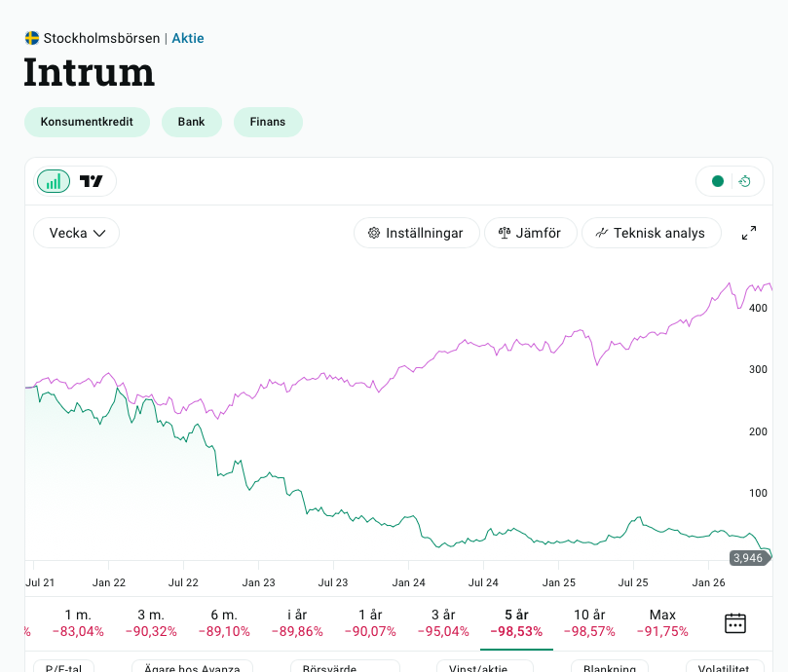This screenshot has height=672, width=788.
Task: Select the 1 år period tab
Action: 370,622
